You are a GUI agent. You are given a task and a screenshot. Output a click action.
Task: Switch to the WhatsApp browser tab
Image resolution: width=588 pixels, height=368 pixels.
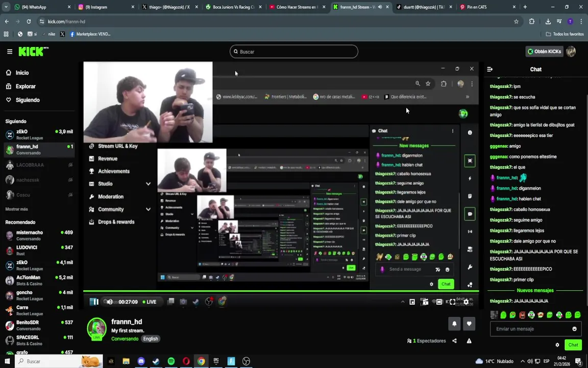[42, 7]
